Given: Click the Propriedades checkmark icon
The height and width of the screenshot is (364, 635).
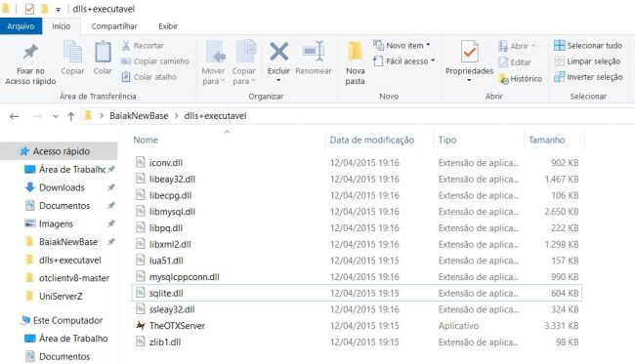Looking at the screenshot, I should coord(469,52).
